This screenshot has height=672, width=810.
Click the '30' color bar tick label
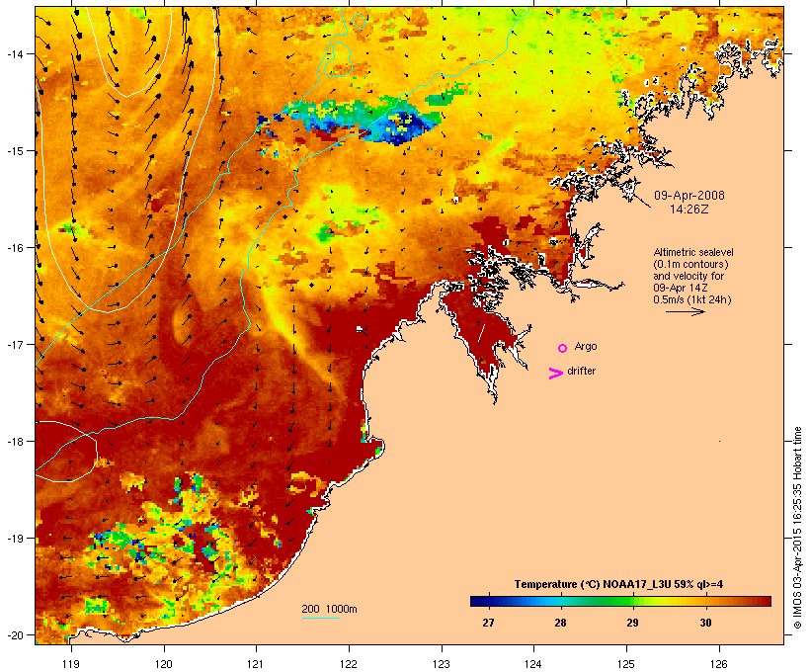(705, 623)
